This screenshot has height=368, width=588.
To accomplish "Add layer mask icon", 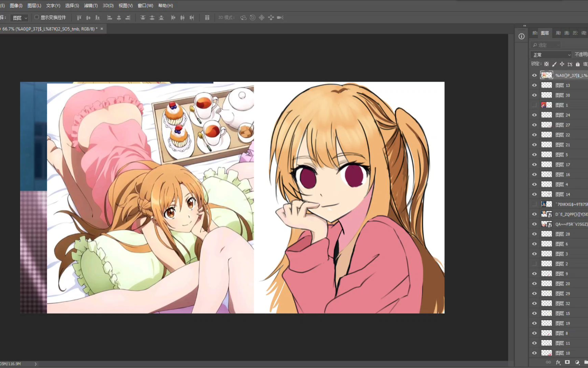I will pos(567,362).
